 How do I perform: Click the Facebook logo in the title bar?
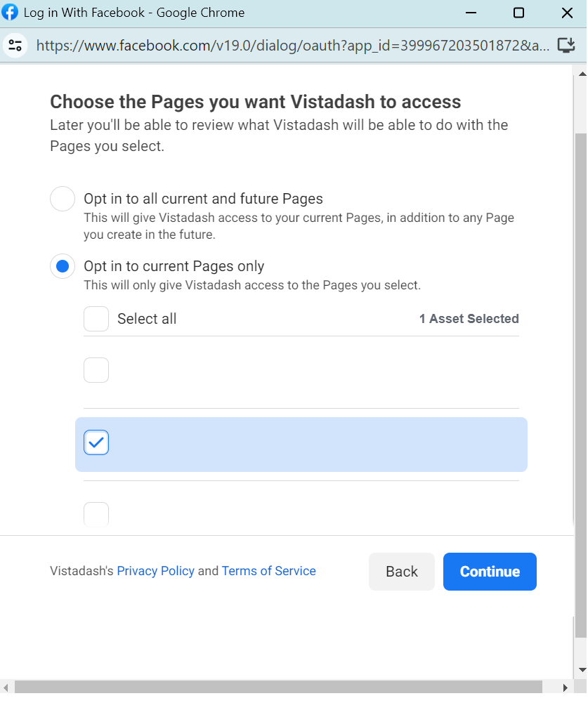[x=10, y=12]
